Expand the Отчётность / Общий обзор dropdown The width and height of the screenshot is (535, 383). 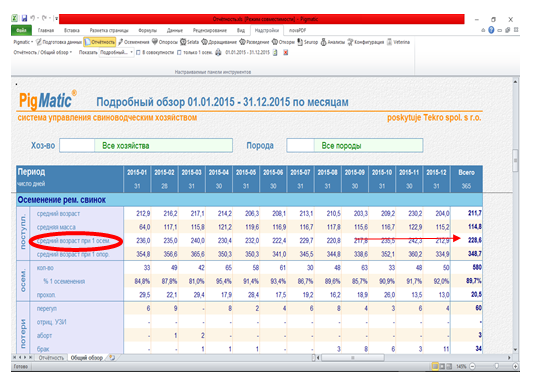click(43, 52)
